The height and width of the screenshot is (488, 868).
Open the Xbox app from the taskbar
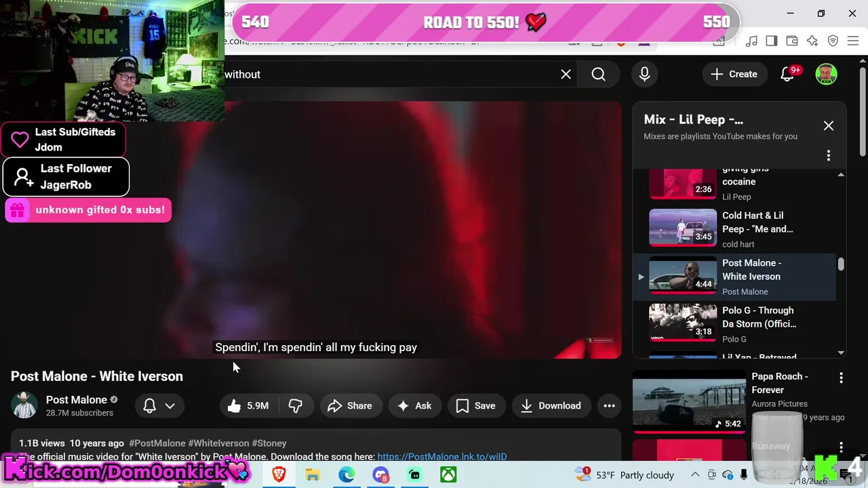(x=448, y=474)
